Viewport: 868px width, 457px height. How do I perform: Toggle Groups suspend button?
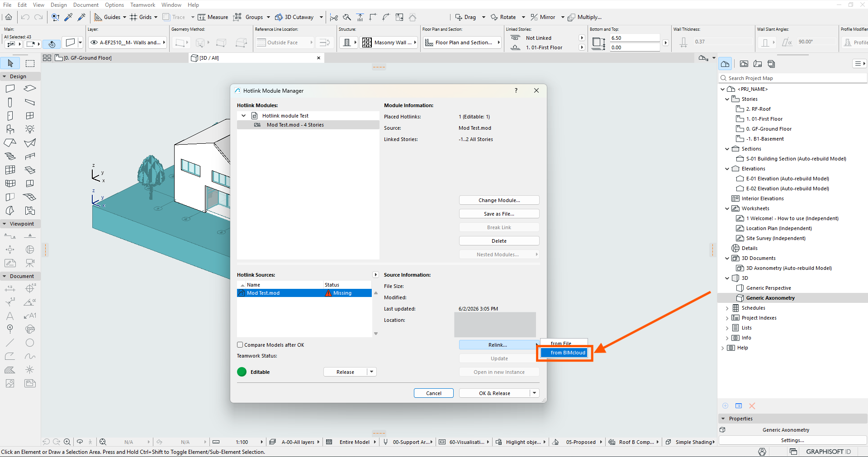(248, 17)
